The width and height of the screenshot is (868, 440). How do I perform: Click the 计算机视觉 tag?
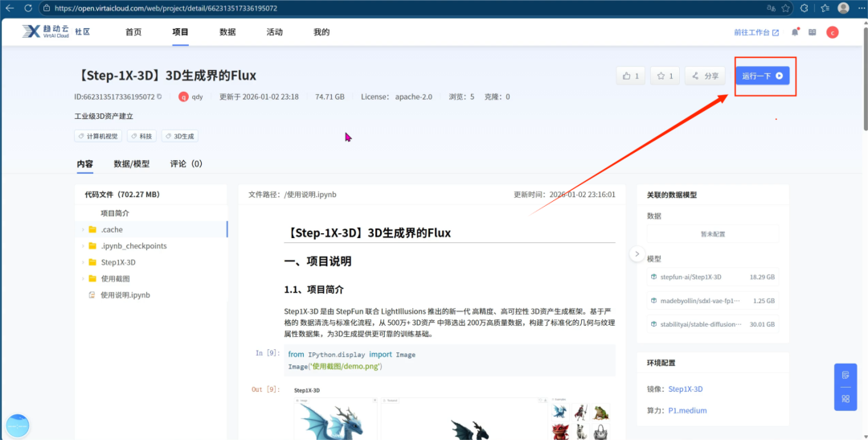tap(98, 136)
